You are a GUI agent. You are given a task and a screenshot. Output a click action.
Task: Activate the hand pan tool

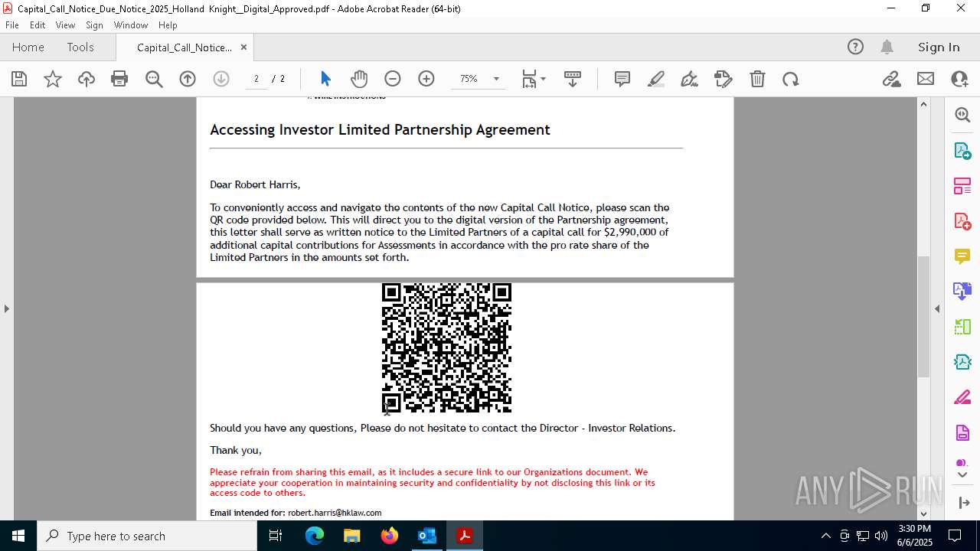click(359, 79)
